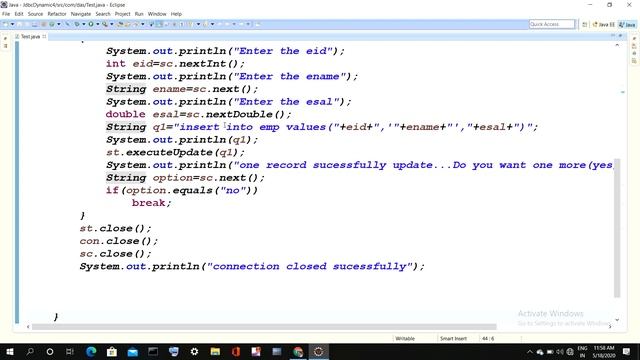Open File Explorer from the taskbar
This screenshot has width=640, height=360.
(215, 351)
